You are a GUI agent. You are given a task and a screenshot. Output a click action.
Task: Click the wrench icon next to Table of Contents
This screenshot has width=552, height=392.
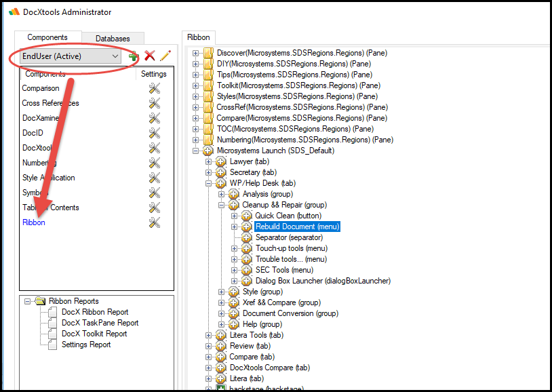[154, 208]
